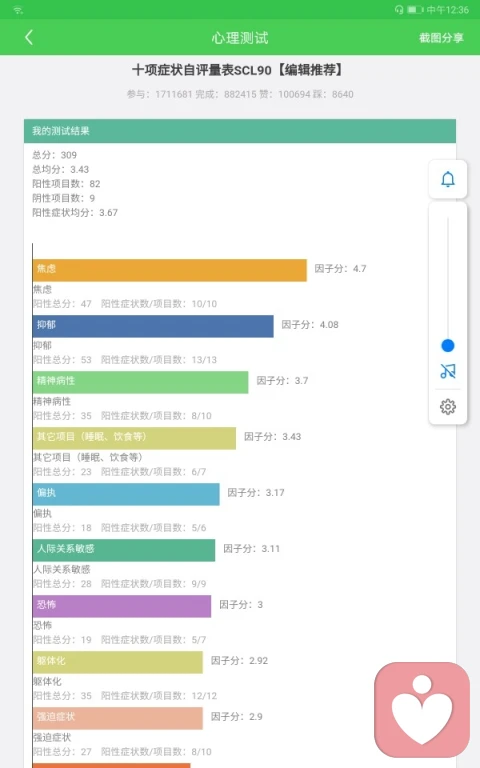Go back with the left arrow icon
The height and width of the screenshot is (768, 480).
29,37
